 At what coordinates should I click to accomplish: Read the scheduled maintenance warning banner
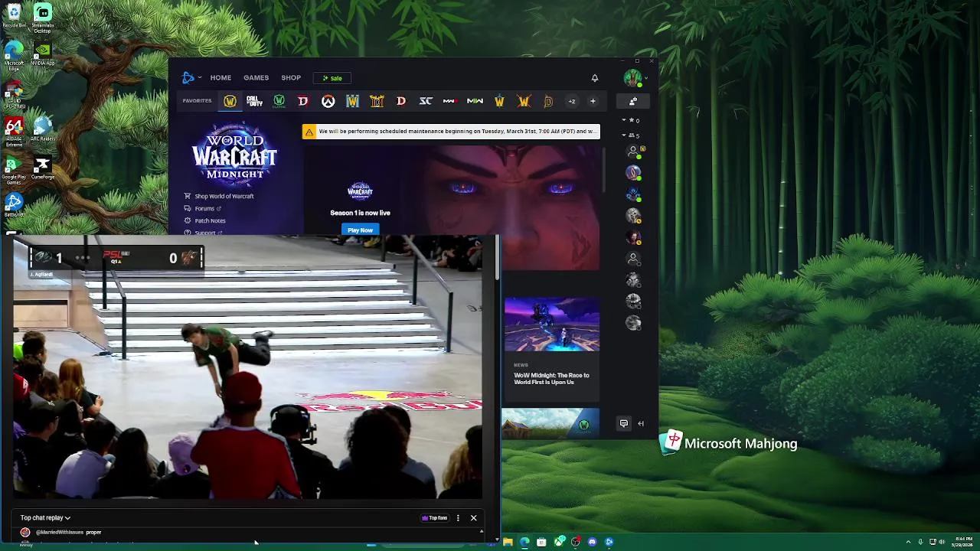point(451,132)
